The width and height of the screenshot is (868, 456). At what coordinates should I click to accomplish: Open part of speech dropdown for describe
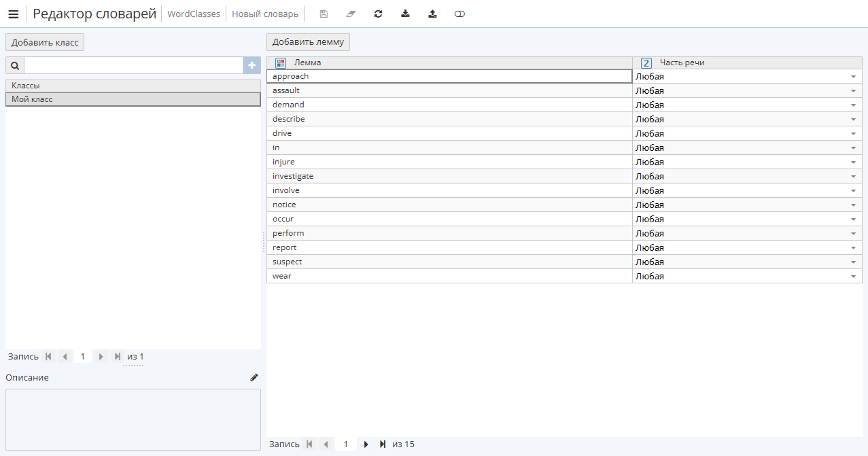click(853, 120)
